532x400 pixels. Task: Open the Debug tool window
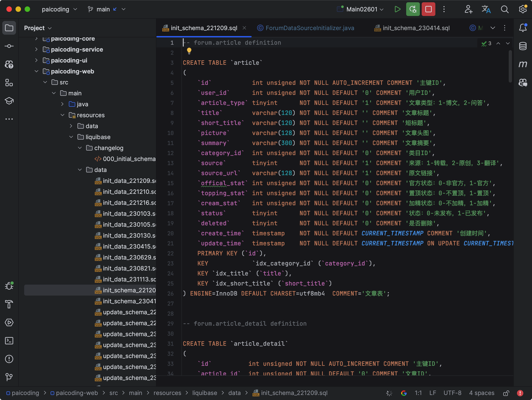click(9, 286)
